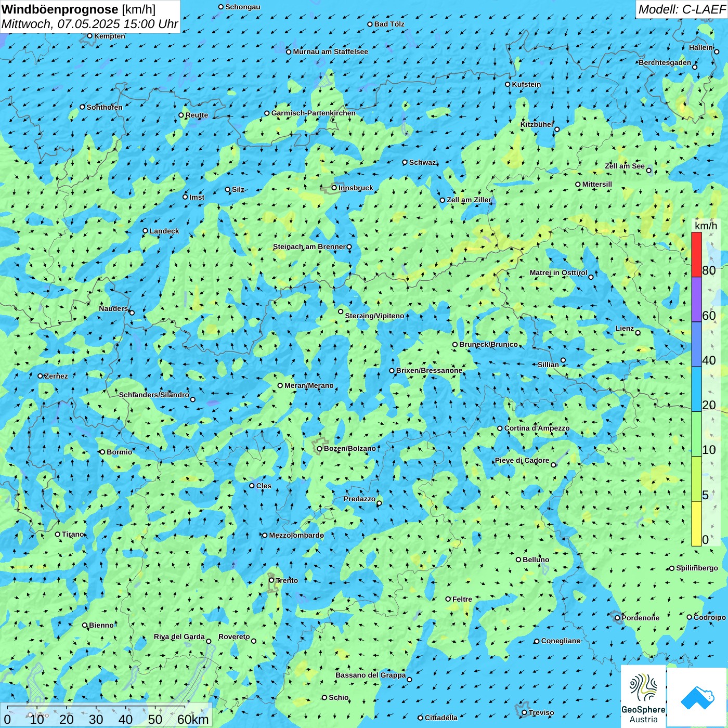Click the Reutte label

tap(197, 115)
